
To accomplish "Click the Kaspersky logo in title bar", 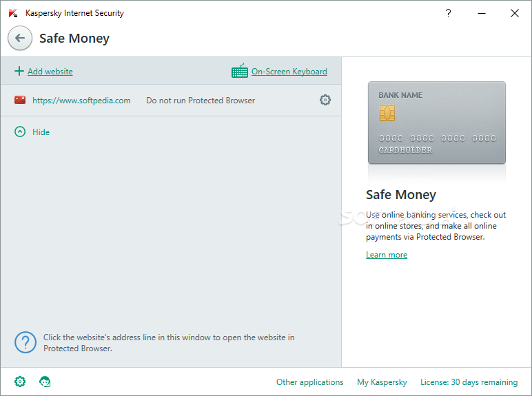I will [x=13, y=13].
